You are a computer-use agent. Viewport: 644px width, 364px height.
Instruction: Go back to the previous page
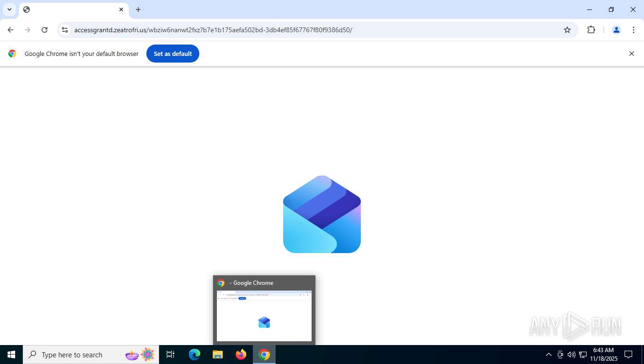pyautogui.click(x=10, y=30)
